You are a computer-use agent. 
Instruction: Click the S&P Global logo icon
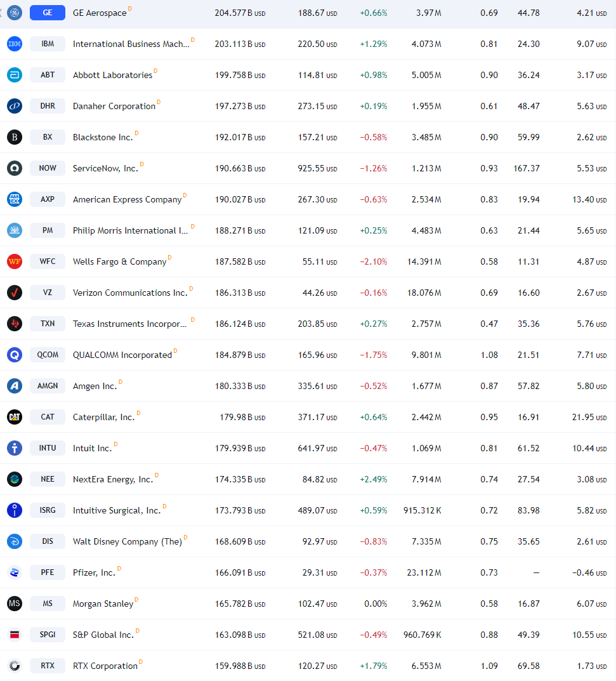[15, 635]
